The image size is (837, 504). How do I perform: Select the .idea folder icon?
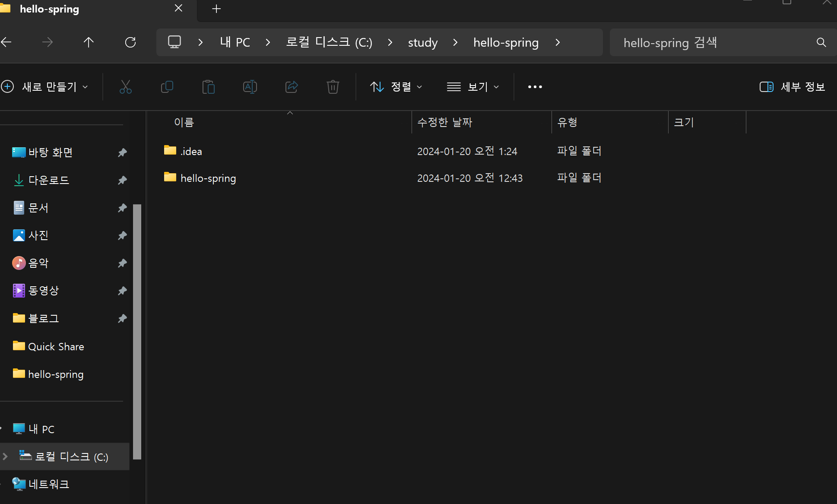click(170, 150)
